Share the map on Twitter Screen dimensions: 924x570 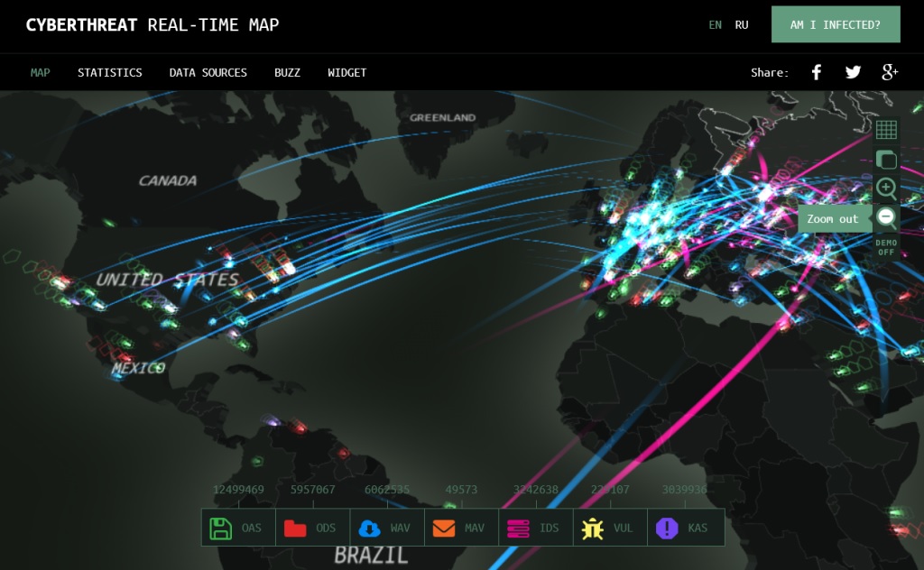(x=853, y=72)
